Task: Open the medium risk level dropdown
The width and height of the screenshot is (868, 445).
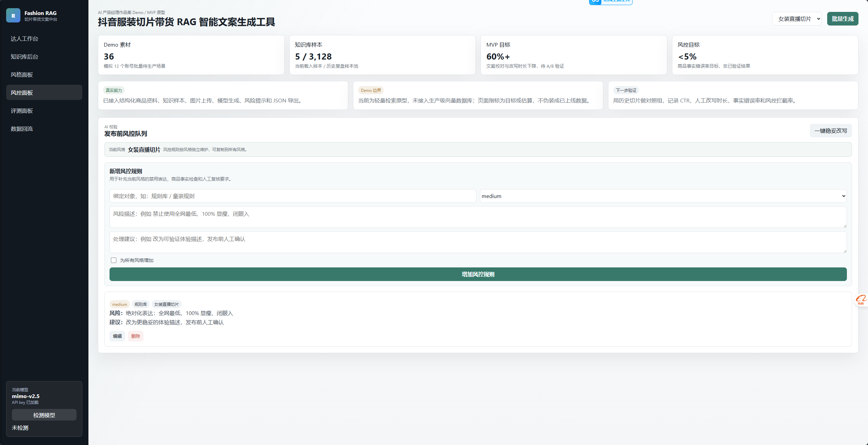Action: click(663, 196)
